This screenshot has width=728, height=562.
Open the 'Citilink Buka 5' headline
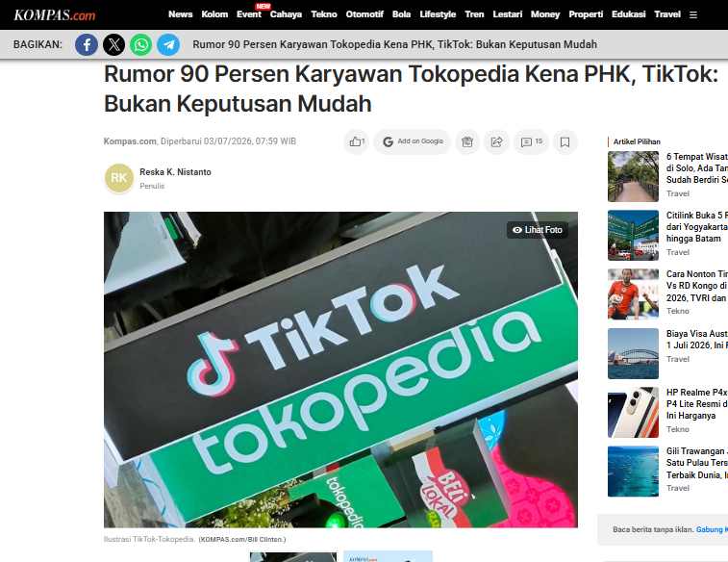(x=697, y=227)
